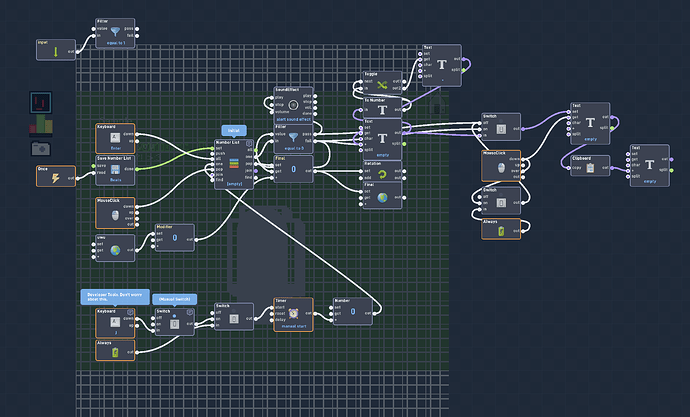The image size is (690, 417).
Task: Click the shuffle arrows on the Toggle node
Action: (x=382, y=84)
